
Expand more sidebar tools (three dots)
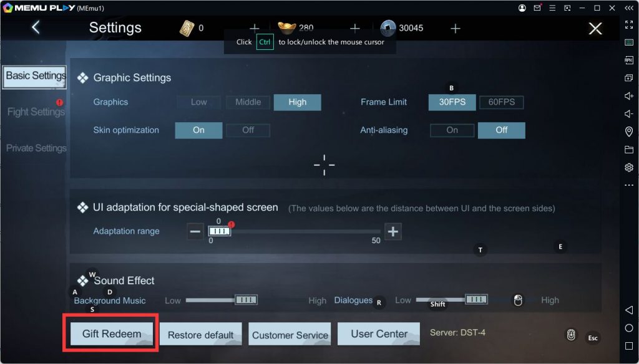pyautogui.click(x=629, y=185)
